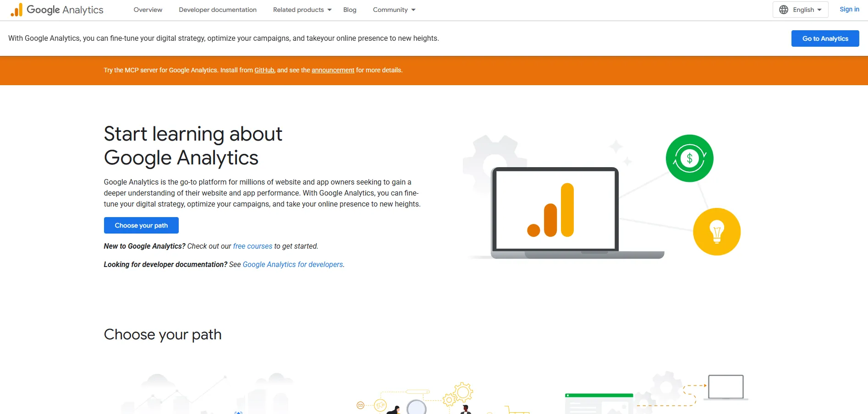This screenshot has width=868, height=414.
Task: Click the green dollar circle illustration icon
Action: [x=689, y=158]
